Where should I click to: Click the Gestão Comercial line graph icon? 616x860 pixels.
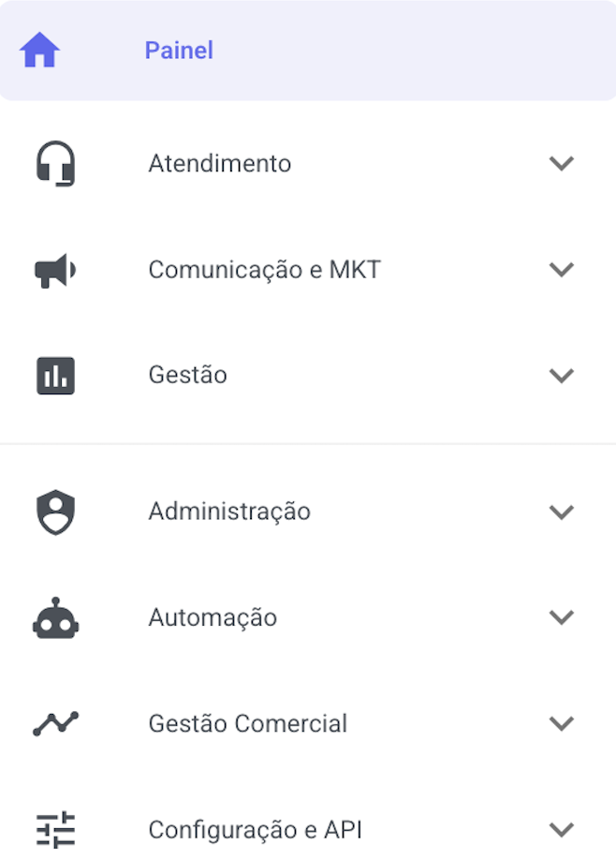[x=55, y=724]
